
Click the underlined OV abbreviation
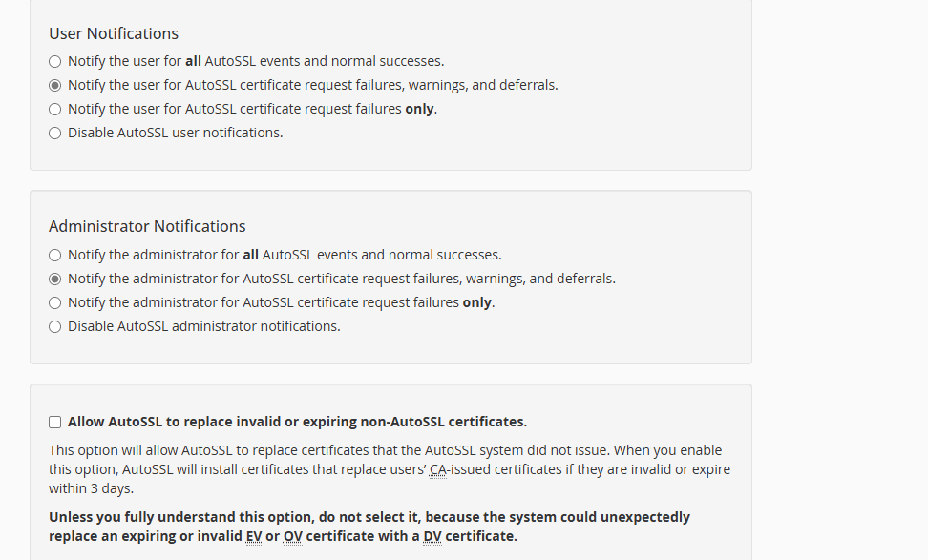(x=292, y=536)
